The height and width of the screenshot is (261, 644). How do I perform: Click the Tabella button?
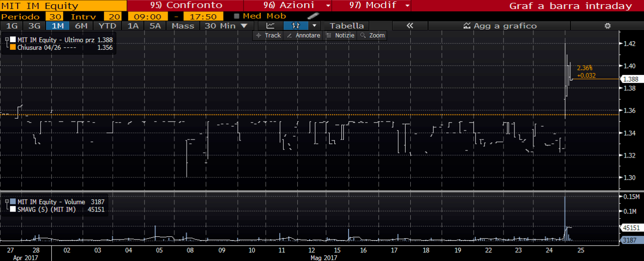click(x=347, y=26)
